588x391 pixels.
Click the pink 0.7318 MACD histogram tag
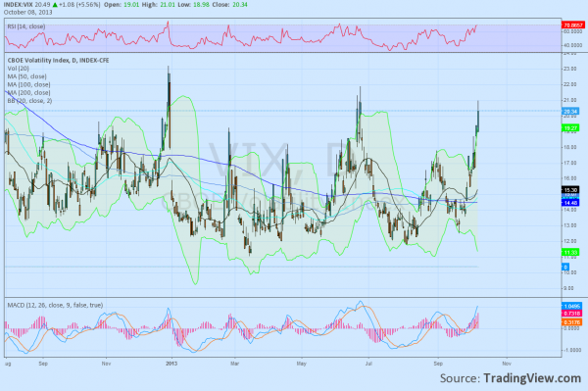(571, 314)
